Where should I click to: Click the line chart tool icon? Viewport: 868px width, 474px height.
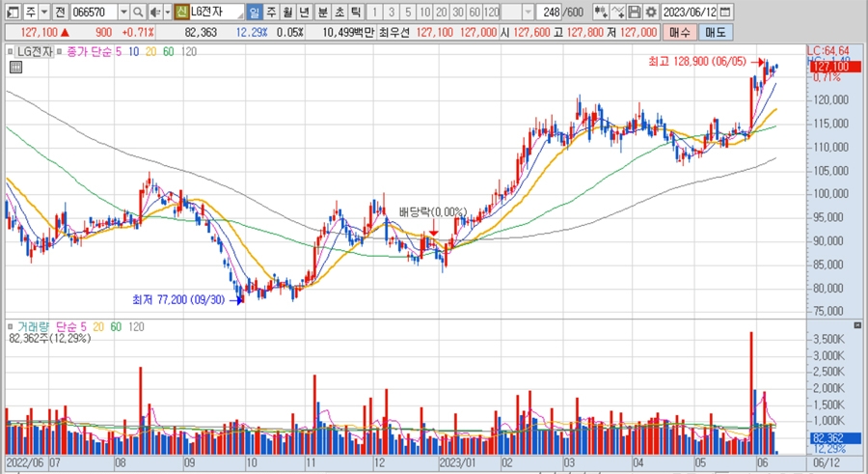(x=619, y=13)
